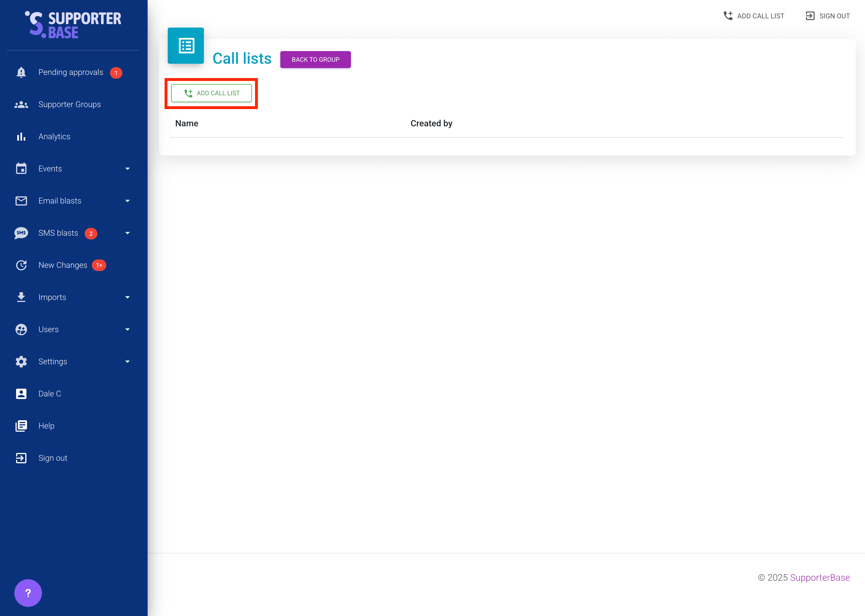Expand the Imports submenu arrow
The height and width of the screenshot is (616, 865).
(128, 297)
